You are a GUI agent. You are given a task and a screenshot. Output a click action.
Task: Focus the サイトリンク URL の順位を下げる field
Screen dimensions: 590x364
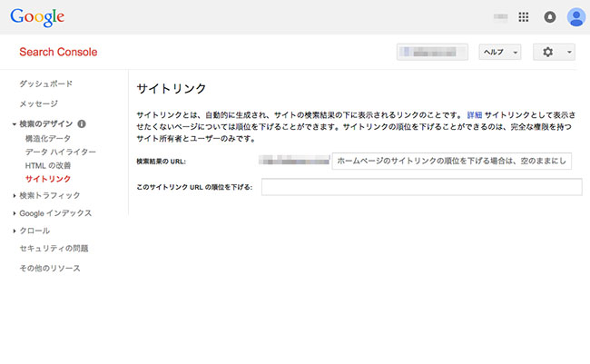422,187
